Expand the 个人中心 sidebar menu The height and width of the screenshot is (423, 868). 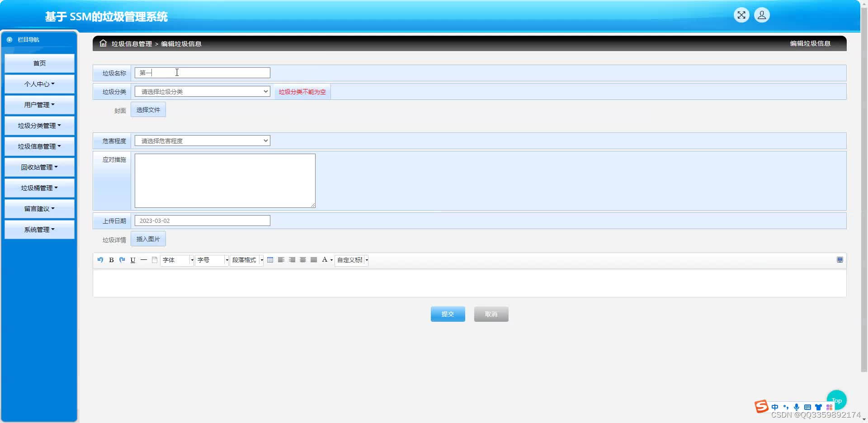tap(39, 84)
